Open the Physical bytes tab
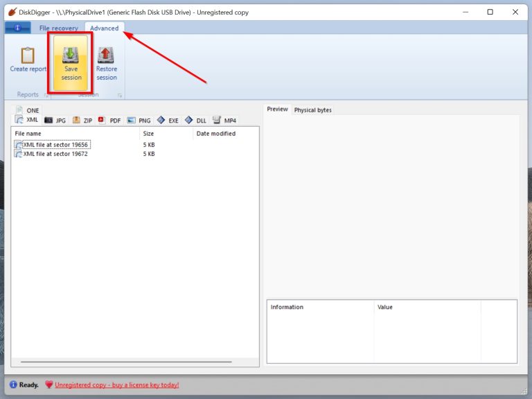The height and width of the screenshot is (399, 532). 312,110
